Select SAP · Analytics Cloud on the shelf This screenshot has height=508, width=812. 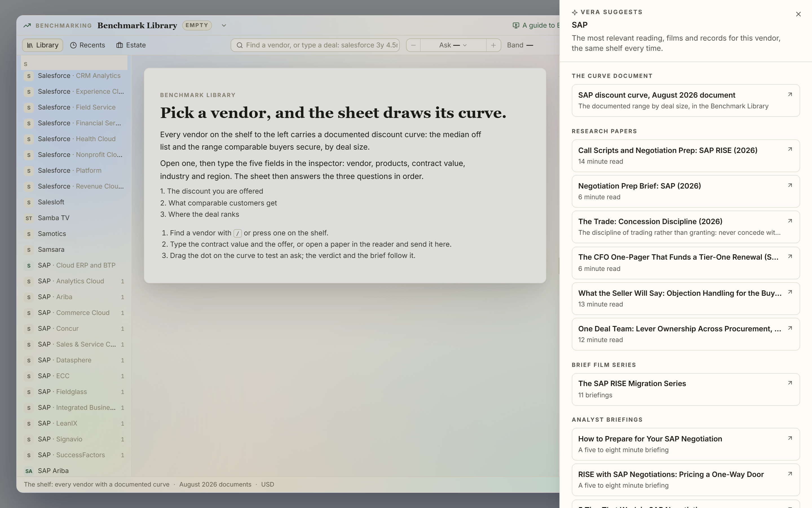74,281
